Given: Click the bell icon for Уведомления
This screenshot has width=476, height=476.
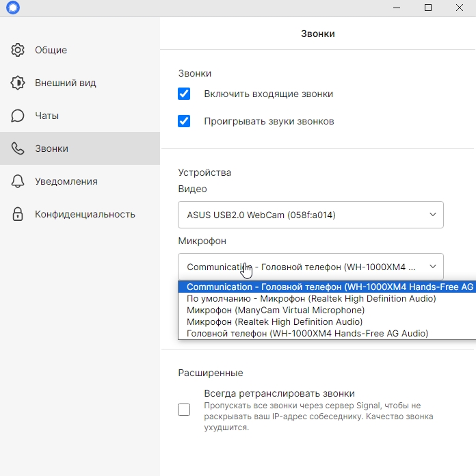Looking at the screenshot, I should [18, 181].
